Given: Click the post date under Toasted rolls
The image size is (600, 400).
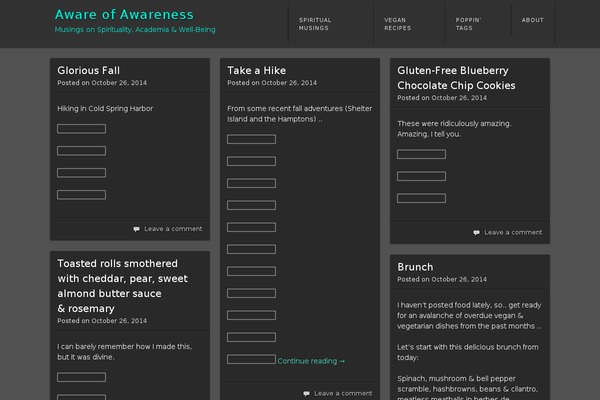Looking at the screenshot, I should click(119, 321).
